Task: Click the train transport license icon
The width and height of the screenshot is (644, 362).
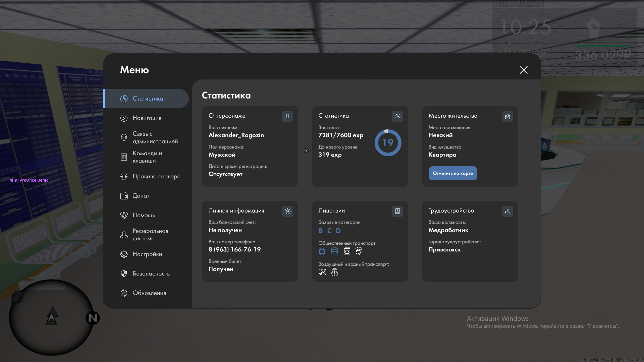Action: tap(347, 251)
